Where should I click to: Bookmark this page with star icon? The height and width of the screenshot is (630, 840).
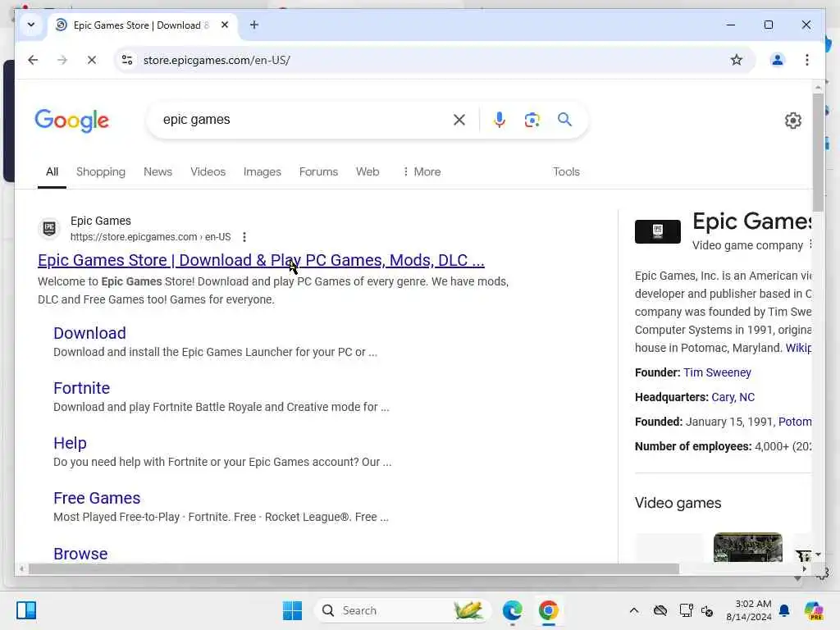pyautogui.click(x=737, y=60)
